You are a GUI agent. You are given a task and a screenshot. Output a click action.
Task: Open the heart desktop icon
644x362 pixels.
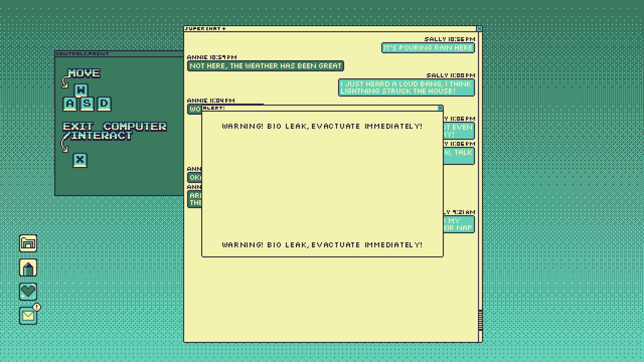[x=28, y=292]
